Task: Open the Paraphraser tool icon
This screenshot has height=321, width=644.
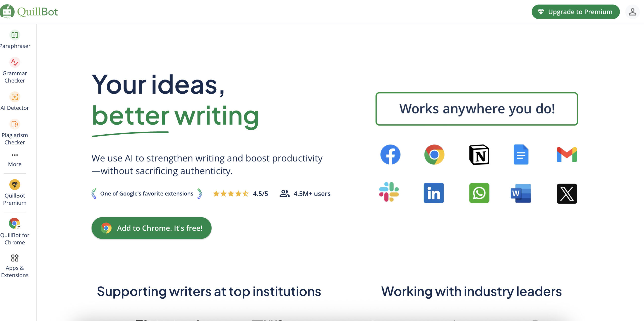Action: (x=15, y=35)
